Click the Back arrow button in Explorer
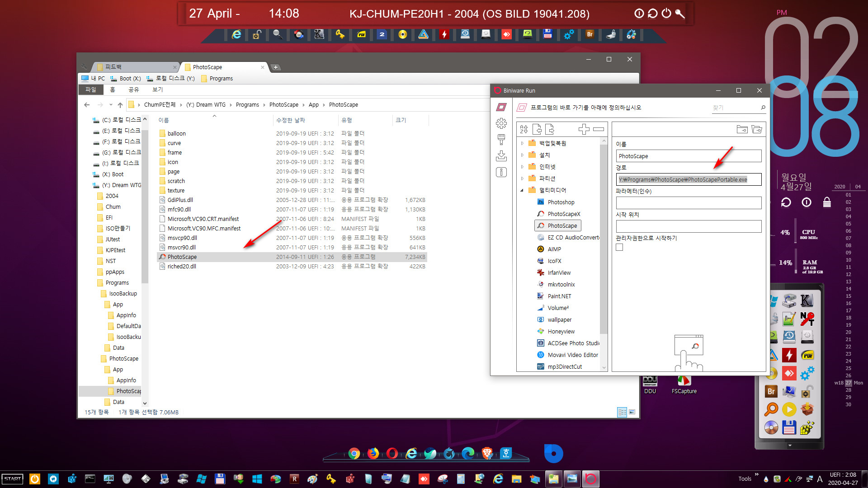868x488 pixels. [87, 105]
